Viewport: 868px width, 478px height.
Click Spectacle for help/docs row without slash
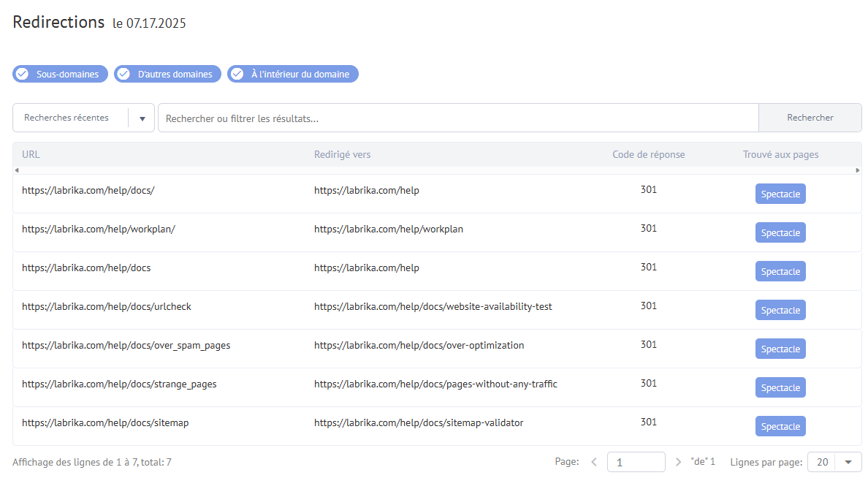point(780,271)
